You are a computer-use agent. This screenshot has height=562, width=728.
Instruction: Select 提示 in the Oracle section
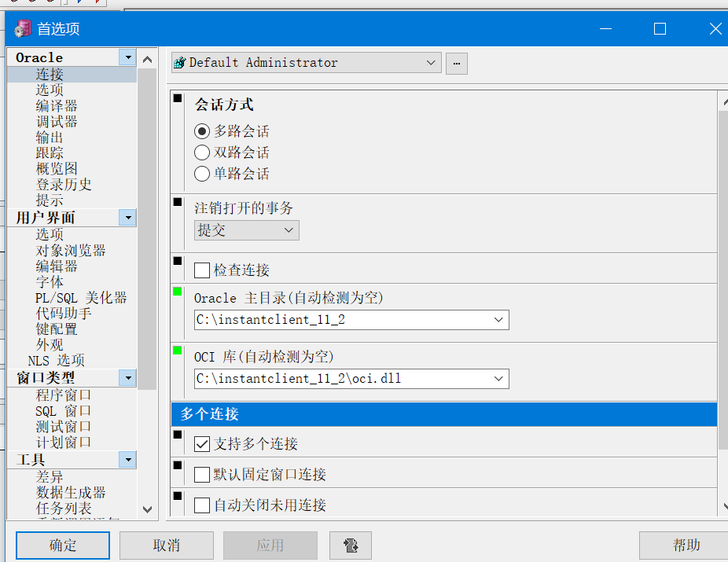coord(50,200)
